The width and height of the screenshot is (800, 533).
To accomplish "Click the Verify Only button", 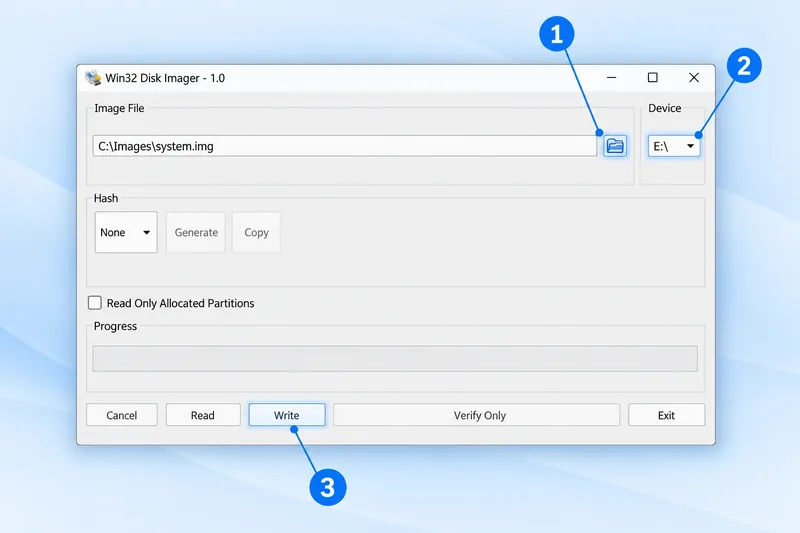I will (x=477, y=415).
